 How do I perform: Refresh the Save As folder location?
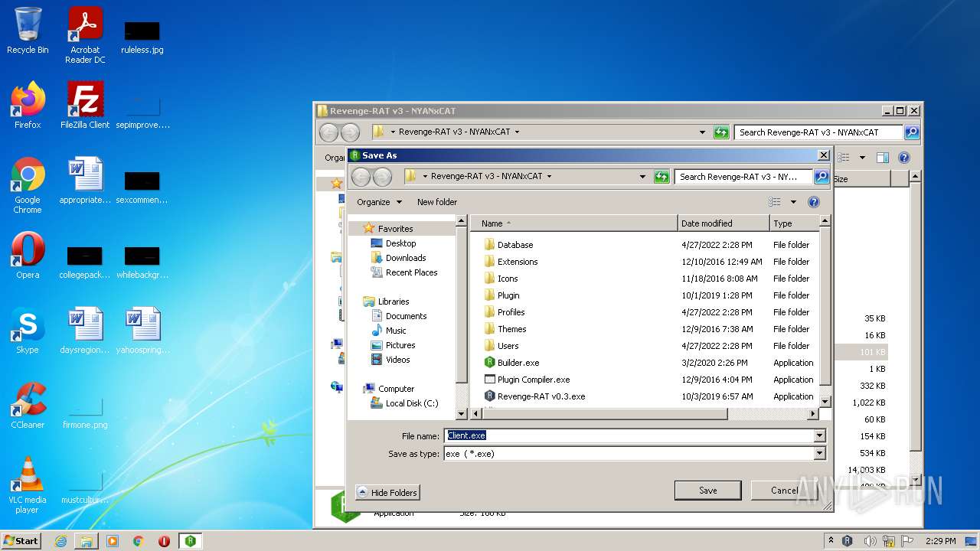coord(661,177)
